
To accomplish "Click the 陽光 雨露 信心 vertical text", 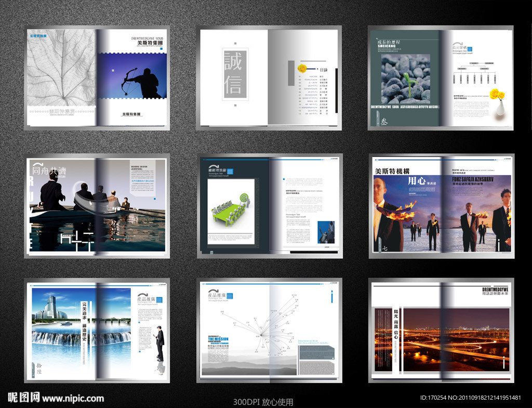I will [395, 324].
